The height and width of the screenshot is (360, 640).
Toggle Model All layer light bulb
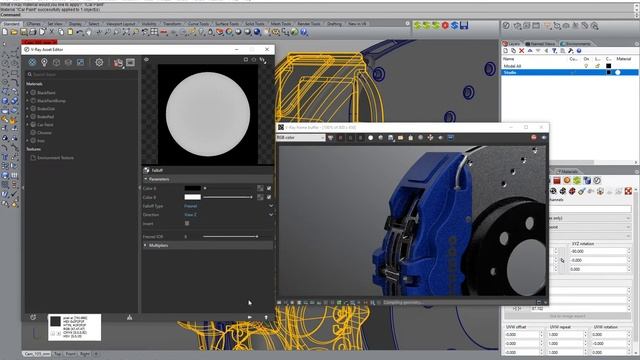pos(586,66)
